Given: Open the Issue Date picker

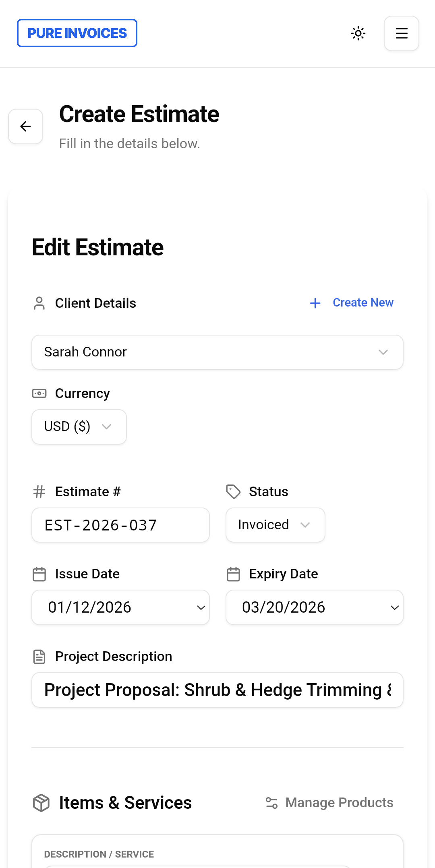Looking at the screenshot, I should click(x=120, y=607).
